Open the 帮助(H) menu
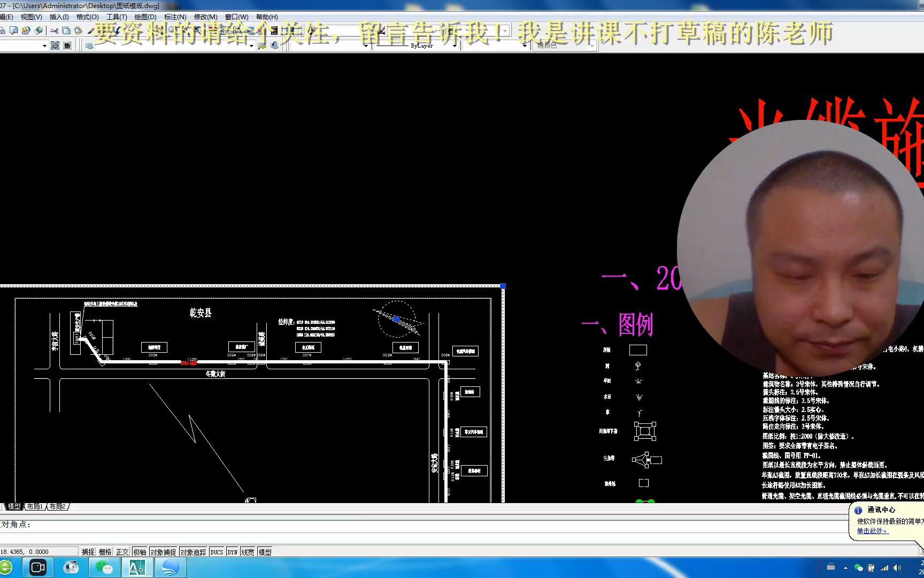 267,17
